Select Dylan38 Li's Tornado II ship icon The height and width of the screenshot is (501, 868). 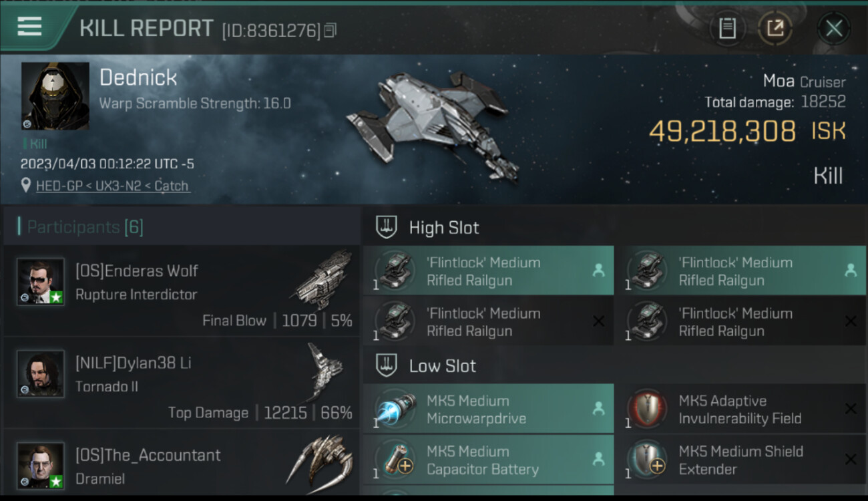click(x=325, y=371)
